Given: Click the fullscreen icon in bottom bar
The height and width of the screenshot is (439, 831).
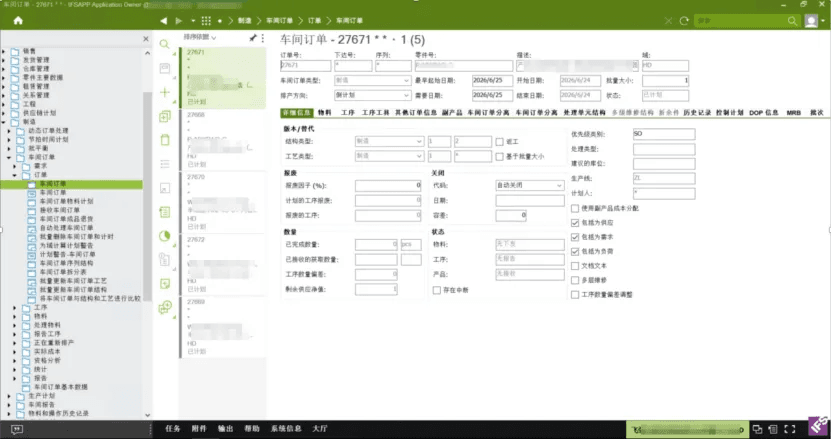Looking at the screenshot, I should point(790,429).
